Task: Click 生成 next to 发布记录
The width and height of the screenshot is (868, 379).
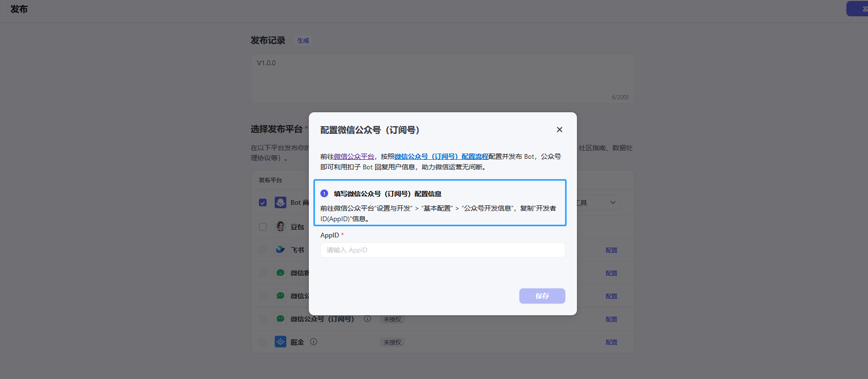Action: 303,41
